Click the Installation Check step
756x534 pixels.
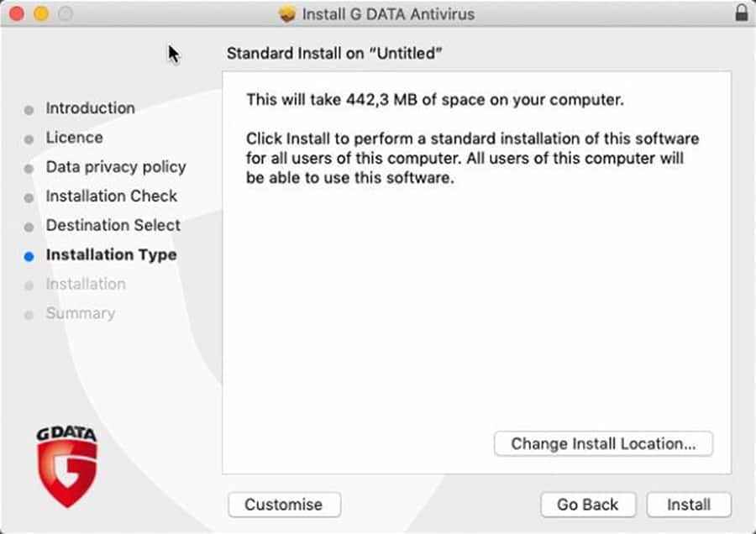pyautogui.click(x=112, y=196)
